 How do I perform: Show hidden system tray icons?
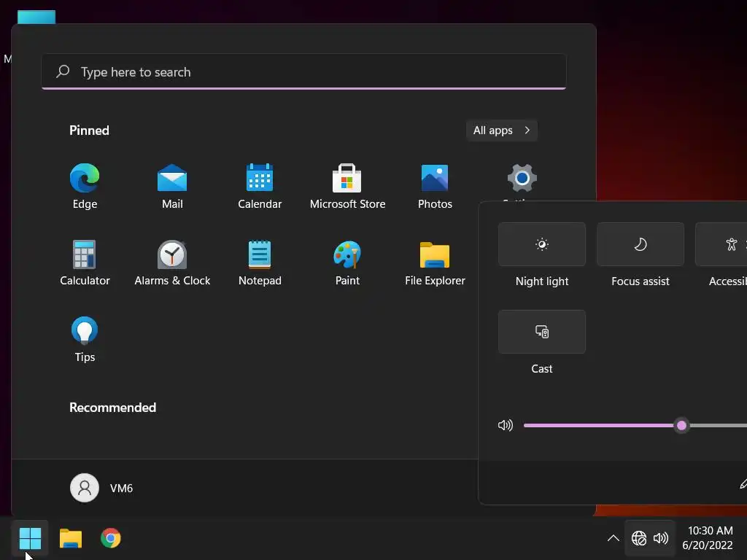pyautogui.click(x=613, y=539)
